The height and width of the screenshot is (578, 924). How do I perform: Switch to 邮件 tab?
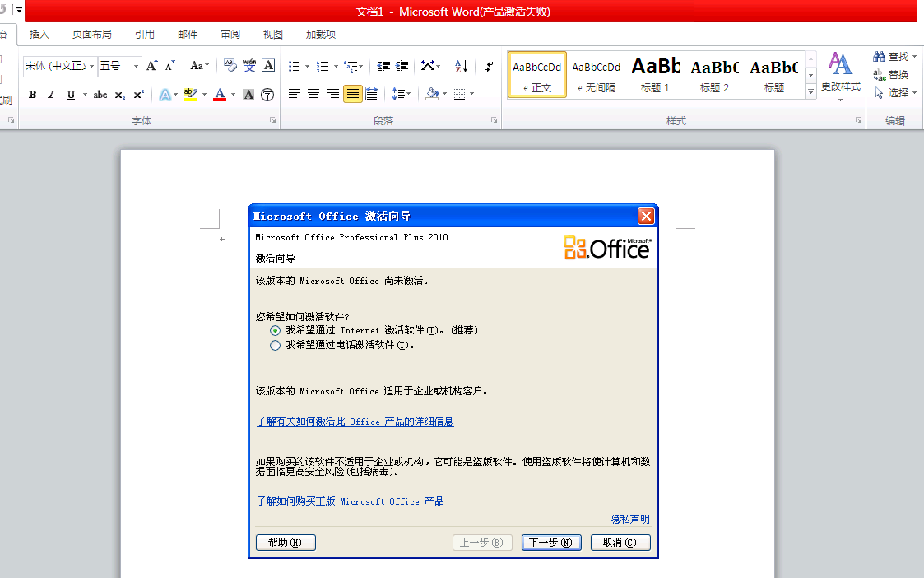(188, 35)
